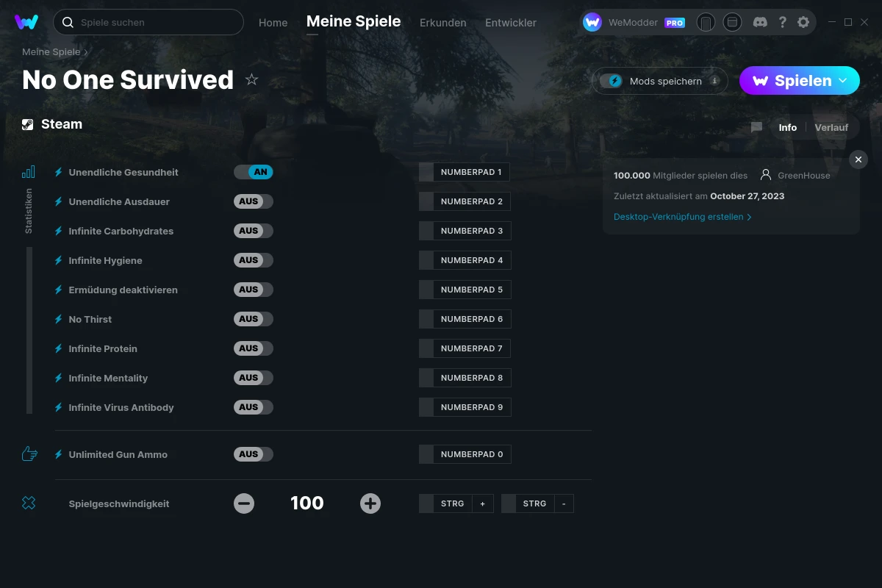Change the NUMBERPAD 1 hotkey
The image size is (882, 588).
tap(465, 172)
